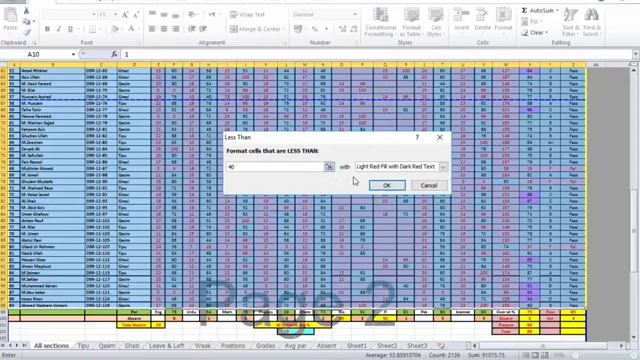
Task: Expand the formula bar
Action: (635, 54)
